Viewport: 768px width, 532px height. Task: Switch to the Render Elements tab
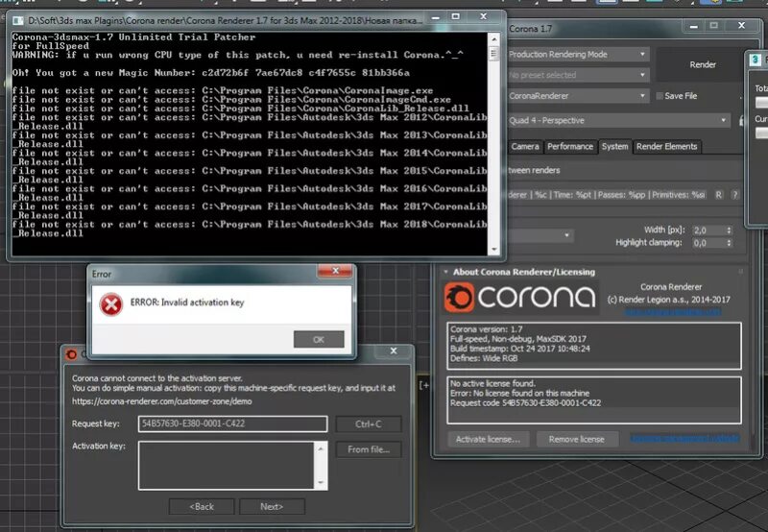[x=666, y=147]
